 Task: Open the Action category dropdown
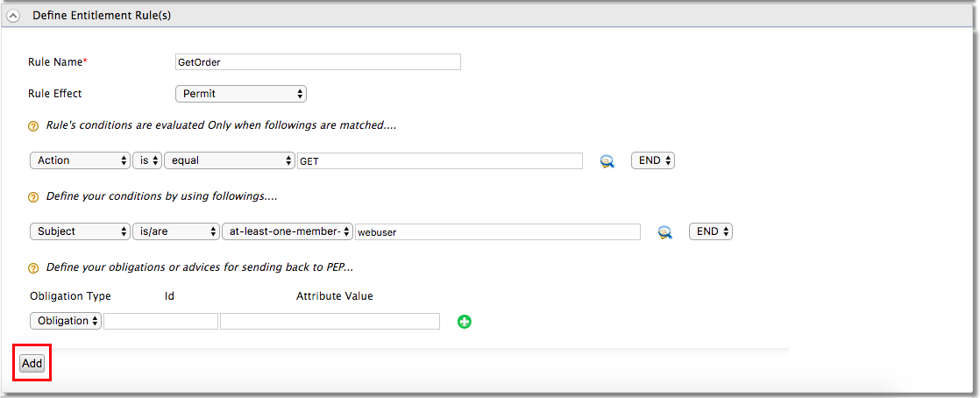[x=80, y=160]
